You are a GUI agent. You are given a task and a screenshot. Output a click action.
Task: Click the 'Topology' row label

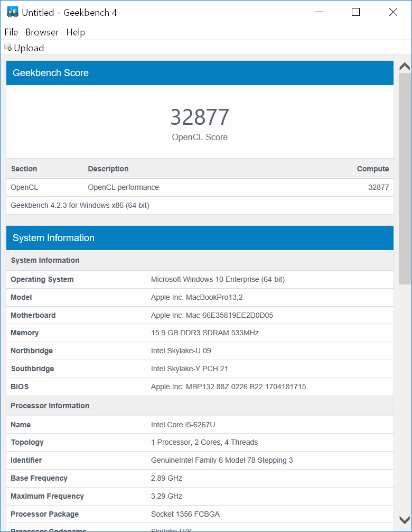point(27,442)
